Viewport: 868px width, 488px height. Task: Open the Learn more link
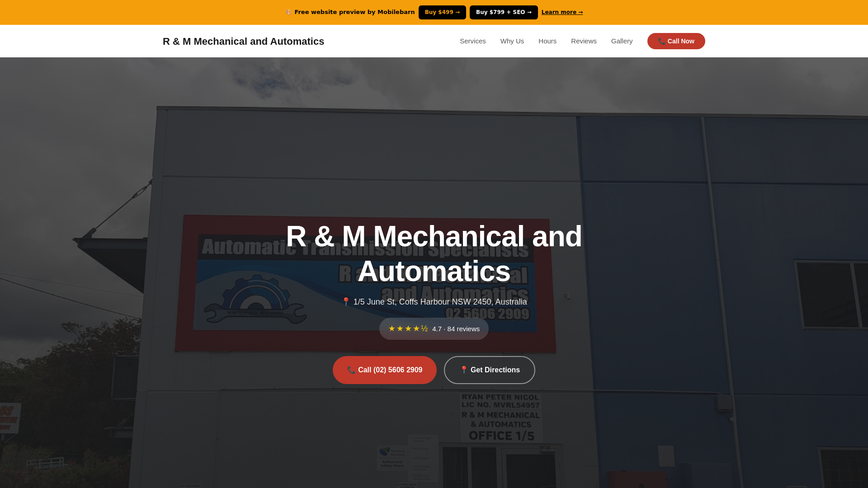coord(562,12)
